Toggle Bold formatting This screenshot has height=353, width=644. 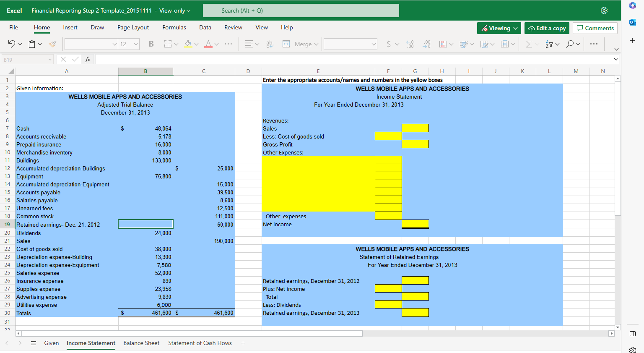(x=151, y=44)
